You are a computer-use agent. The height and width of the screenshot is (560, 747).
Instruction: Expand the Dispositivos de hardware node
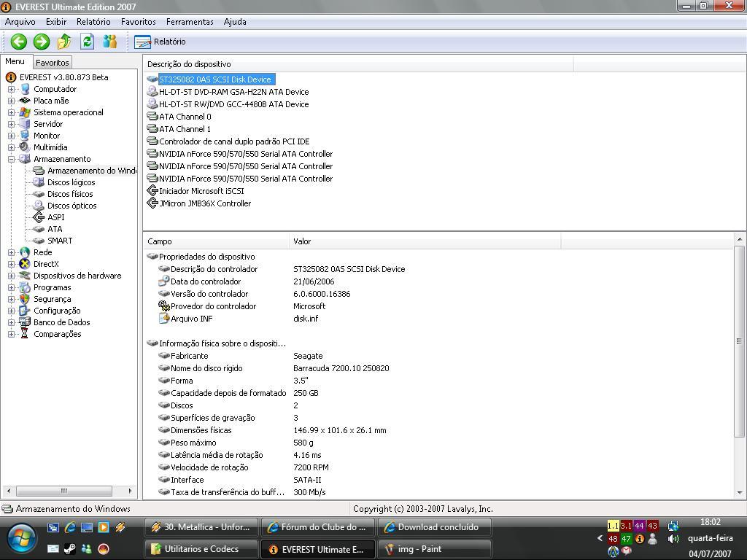coord(11,276)
